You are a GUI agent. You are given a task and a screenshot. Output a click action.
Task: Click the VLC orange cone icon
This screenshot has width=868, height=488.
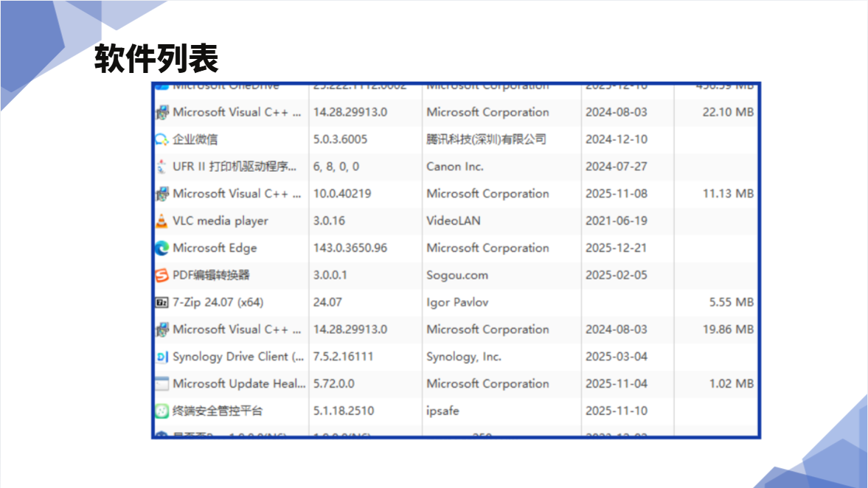[162, 220]
